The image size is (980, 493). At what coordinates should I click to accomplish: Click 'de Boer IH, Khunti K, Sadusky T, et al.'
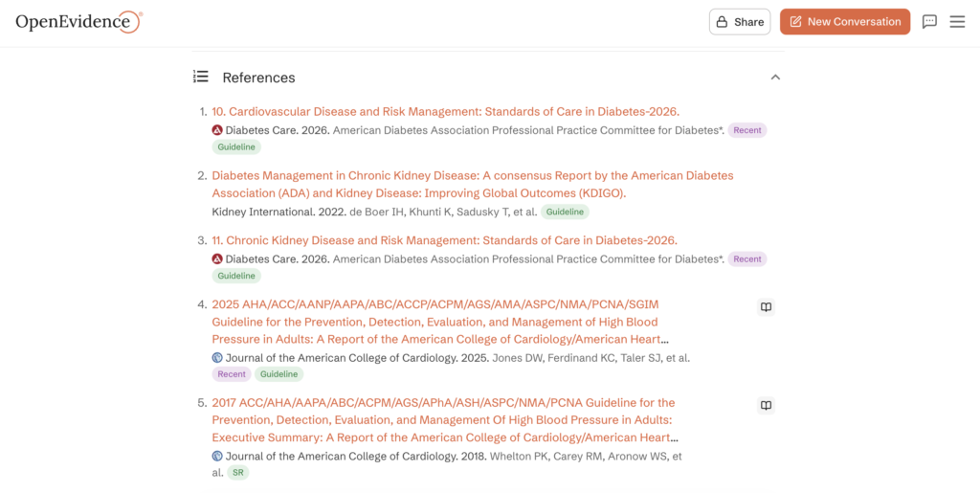[x=443, y=212]
